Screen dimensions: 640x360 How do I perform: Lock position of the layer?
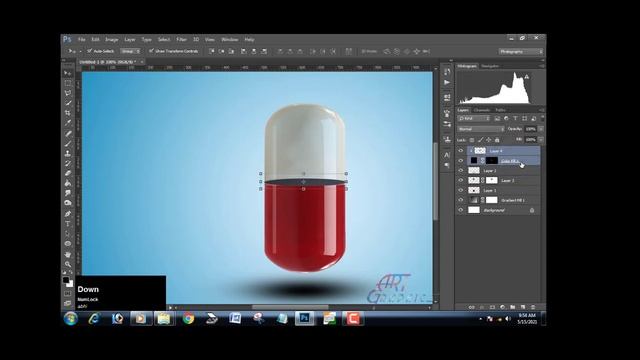489,140
